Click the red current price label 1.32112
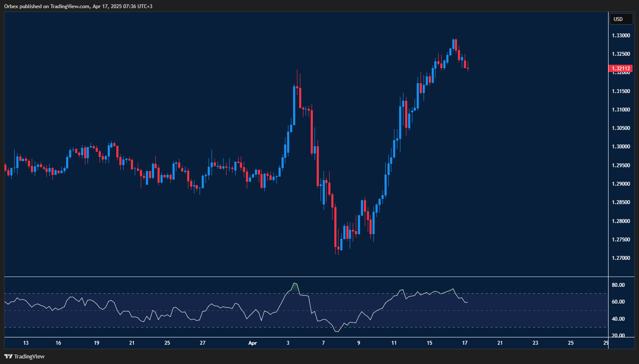The width and height of the screenshot is (639, 364). pyautogui.click(x=620, y=68)
